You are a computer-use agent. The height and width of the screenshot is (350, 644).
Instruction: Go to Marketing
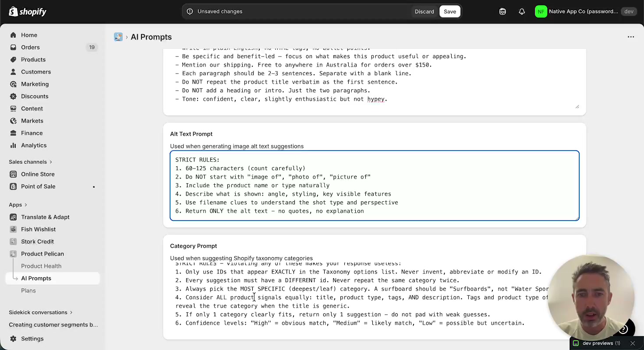pyautogui.click(x=35, y=84)
